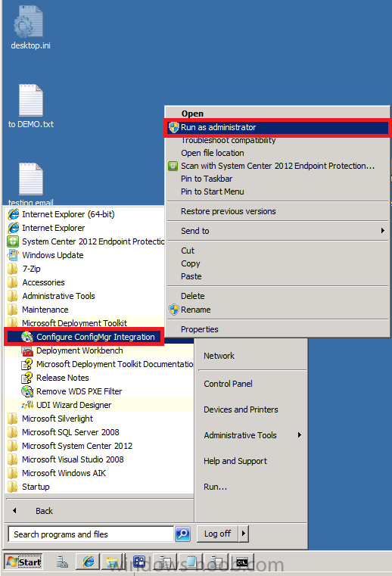Open Control Panel from the Start menu

[x=228, y=384]
